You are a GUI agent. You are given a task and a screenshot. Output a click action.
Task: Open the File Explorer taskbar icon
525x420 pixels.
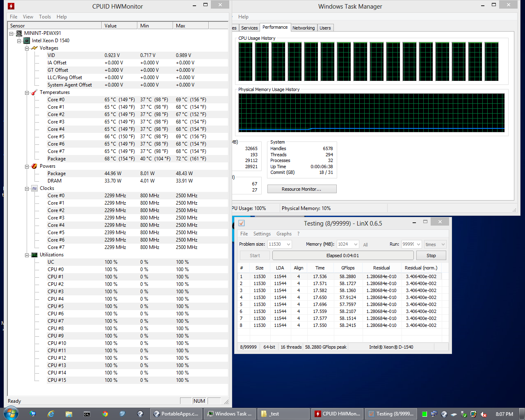pos(69,414)
